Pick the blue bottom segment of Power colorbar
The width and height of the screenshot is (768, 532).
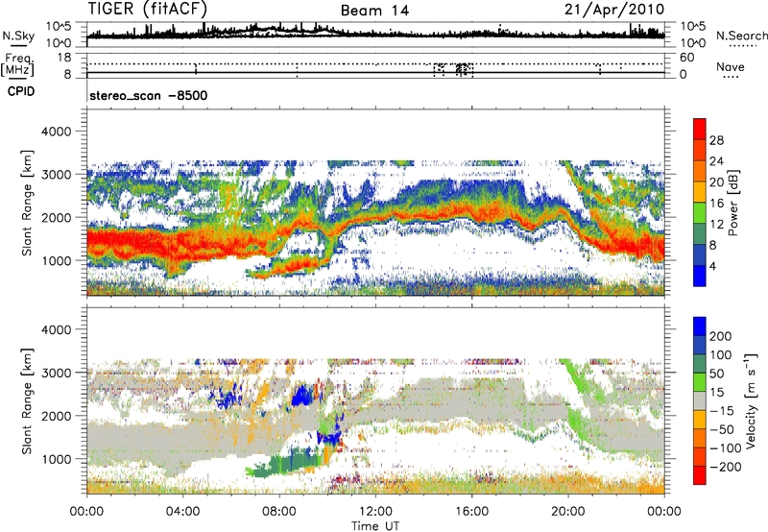[700, 277]
